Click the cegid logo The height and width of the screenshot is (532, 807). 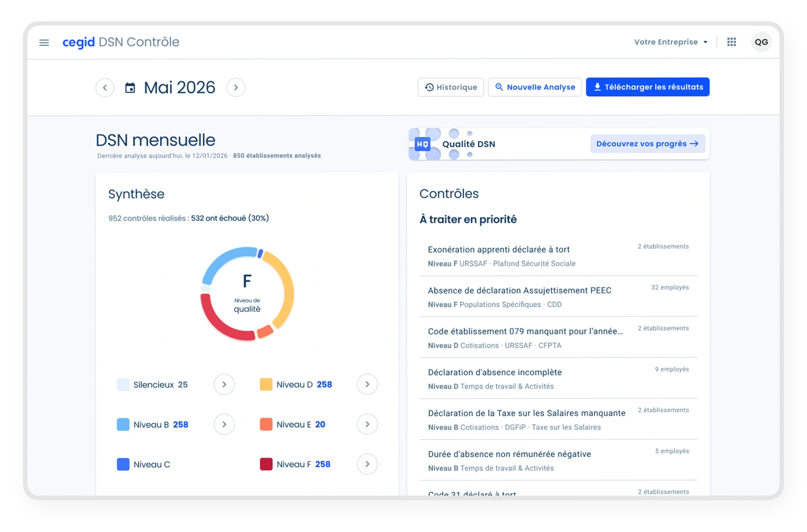(x=78, y=43)
